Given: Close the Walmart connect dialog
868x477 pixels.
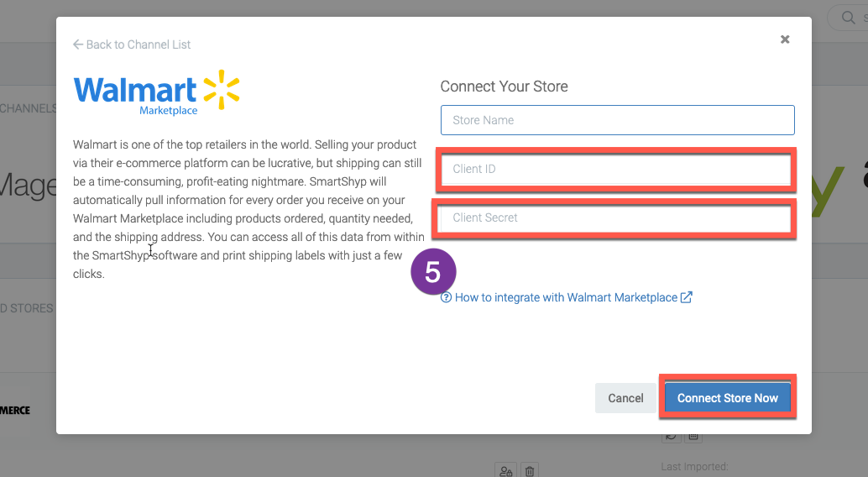Looking at the screenshot, I should (785, 39).
